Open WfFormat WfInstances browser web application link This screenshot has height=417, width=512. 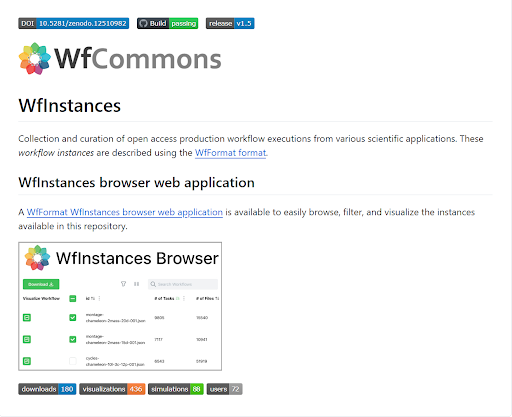click(x=125, y=212)
